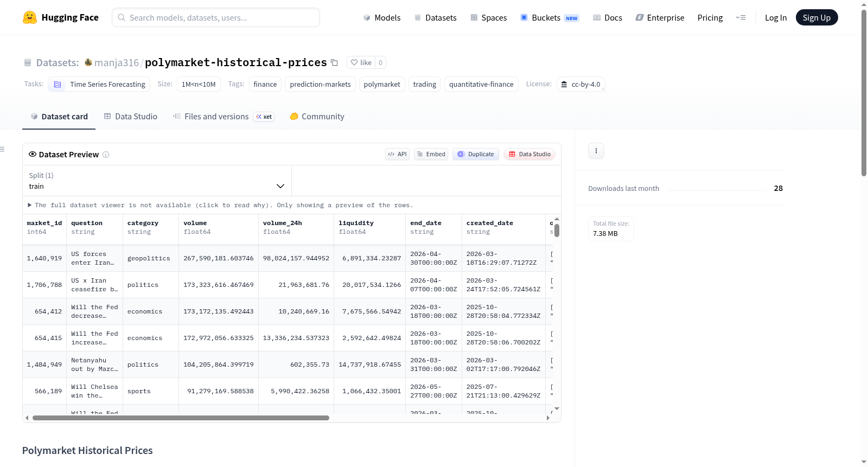Select the 1M<n<10M size tag
Image resolution: width=868 pixels, height=467 pixels.
pyautogui.click(x=199, y=84)
